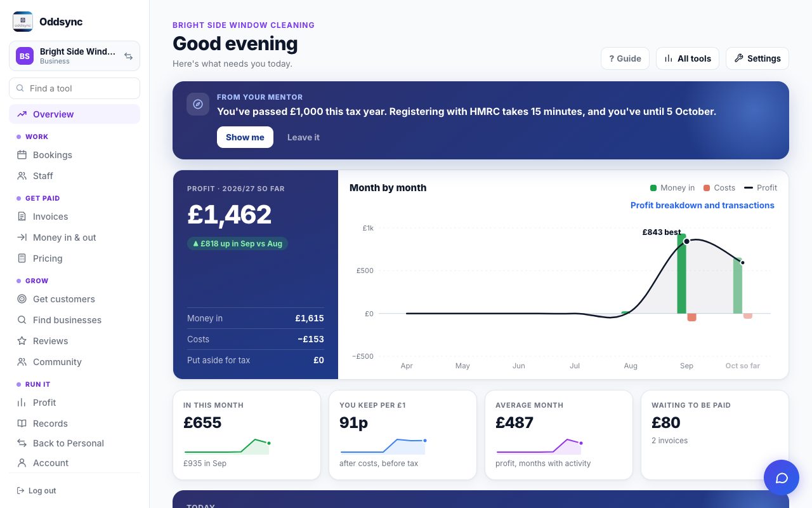Click the chat bubble button
The image size is (812, 508).
click(x=782, y=478)
